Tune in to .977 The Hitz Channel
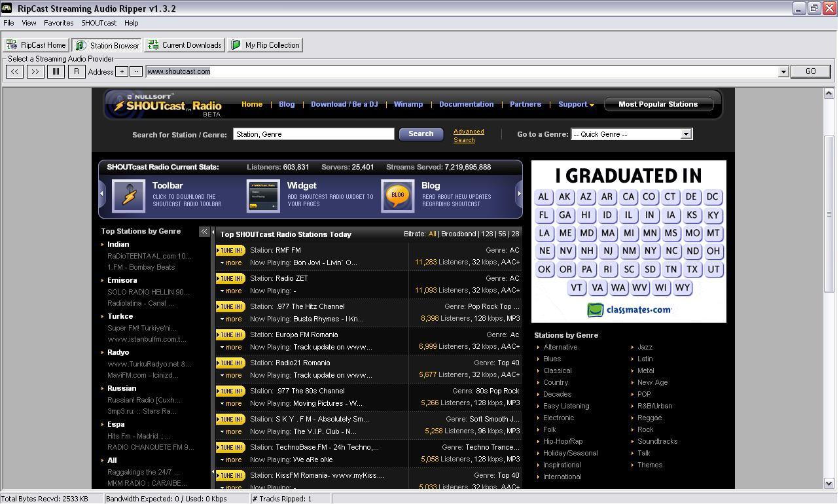The image size is (839, 504). click(230, 306)
